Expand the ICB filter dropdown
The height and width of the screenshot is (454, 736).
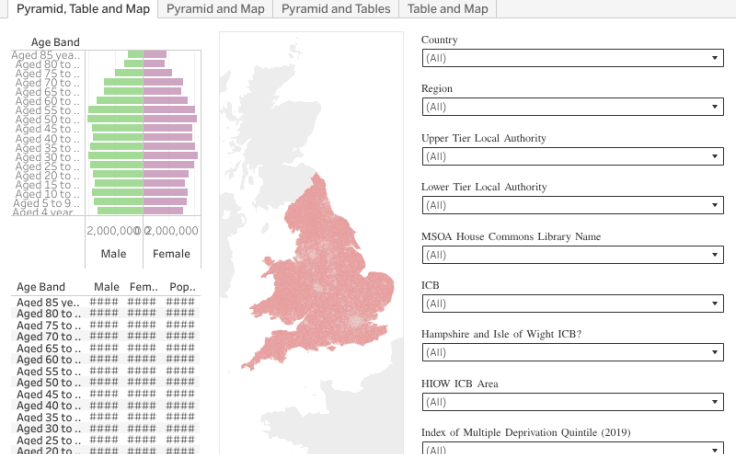click(x=571, y=303)
